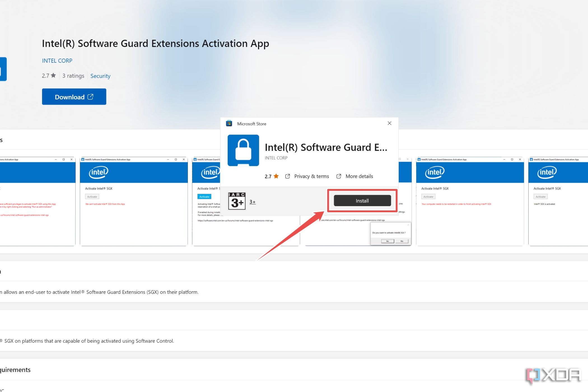Click the 3+ age rating dropdown expander

pyautogui.click(x=252, y=202)
